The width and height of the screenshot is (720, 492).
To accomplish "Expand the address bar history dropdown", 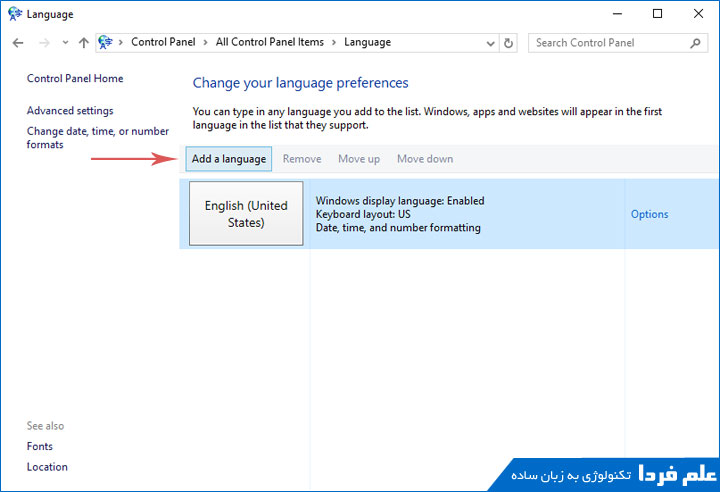I will coord(488,43).
